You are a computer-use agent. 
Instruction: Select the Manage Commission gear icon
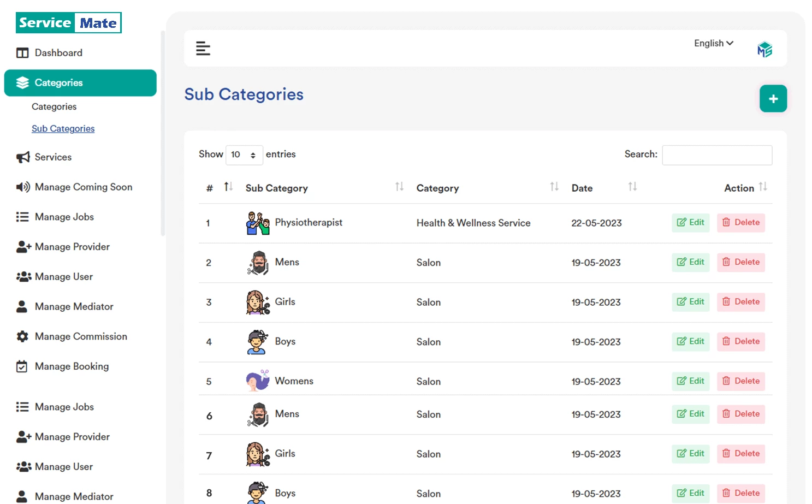click(22, 336)
